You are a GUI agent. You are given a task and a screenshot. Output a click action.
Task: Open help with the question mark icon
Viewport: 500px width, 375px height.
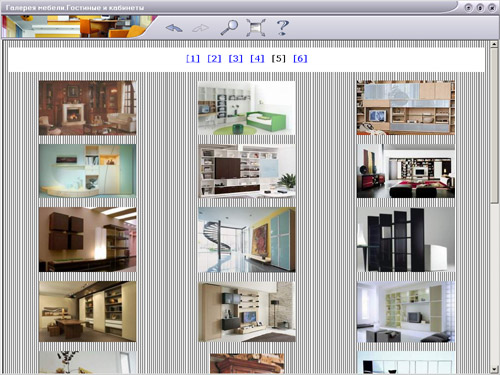[283, 27]
